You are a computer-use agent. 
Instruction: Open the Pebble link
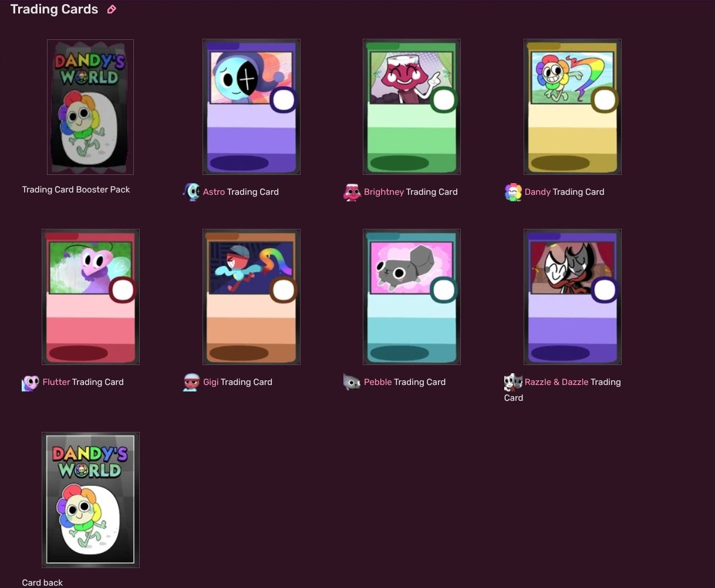(x=377, y=382)
